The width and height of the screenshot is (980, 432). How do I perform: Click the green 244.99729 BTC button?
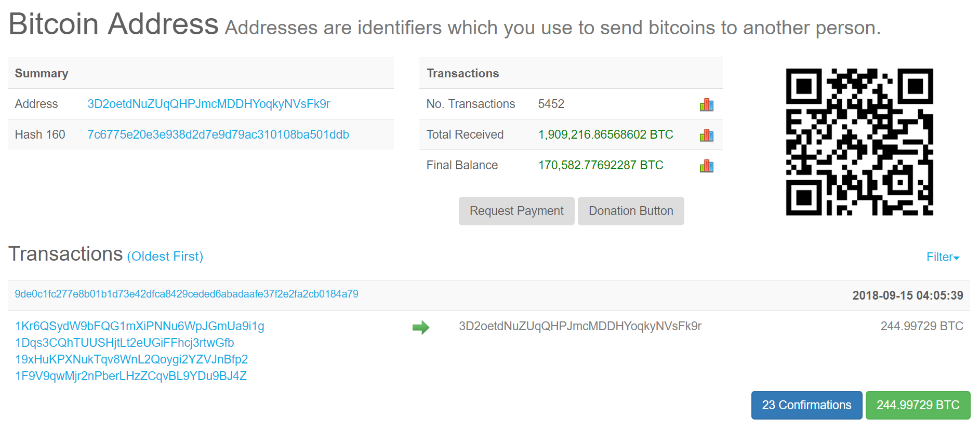coord(918,405)
